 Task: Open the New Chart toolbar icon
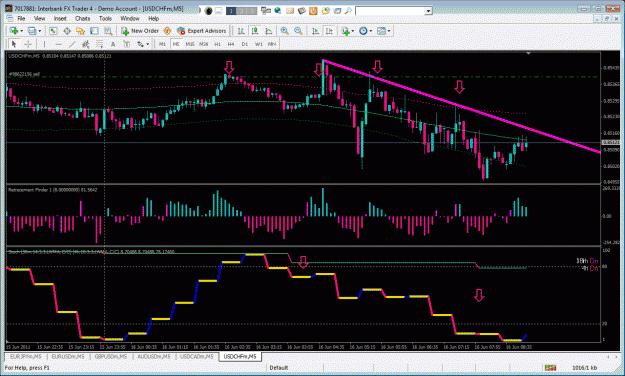click(x=14, y=31)
